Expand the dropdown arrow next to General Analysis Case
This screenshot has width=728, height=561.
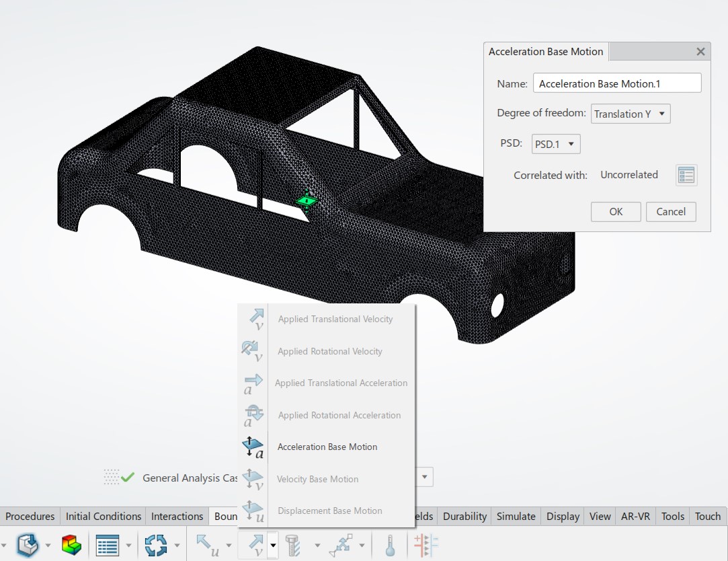pos(424,477)
